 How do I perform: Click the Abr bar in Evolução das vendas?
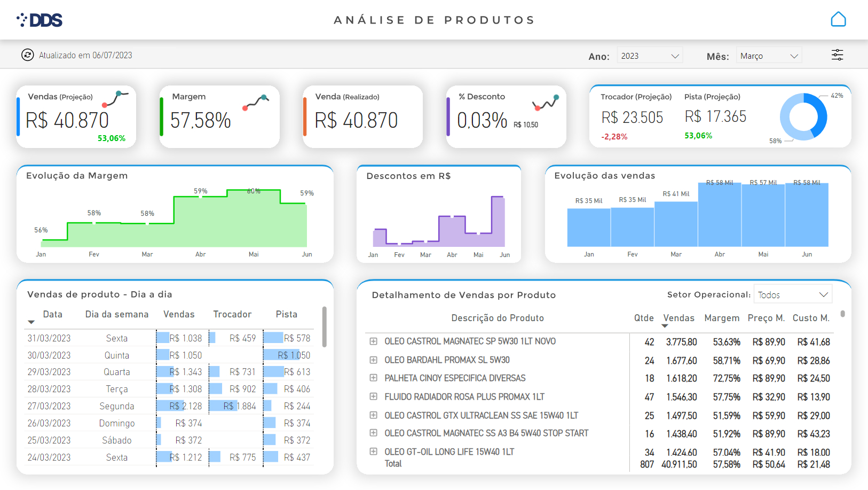click(720, 215)
